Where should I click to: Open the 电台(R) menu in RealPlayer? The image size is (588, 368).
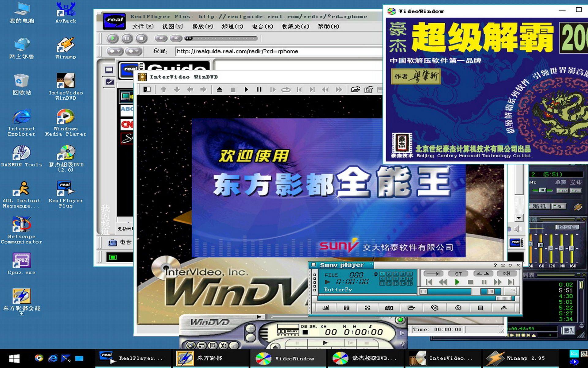click(x=262, y=26)
